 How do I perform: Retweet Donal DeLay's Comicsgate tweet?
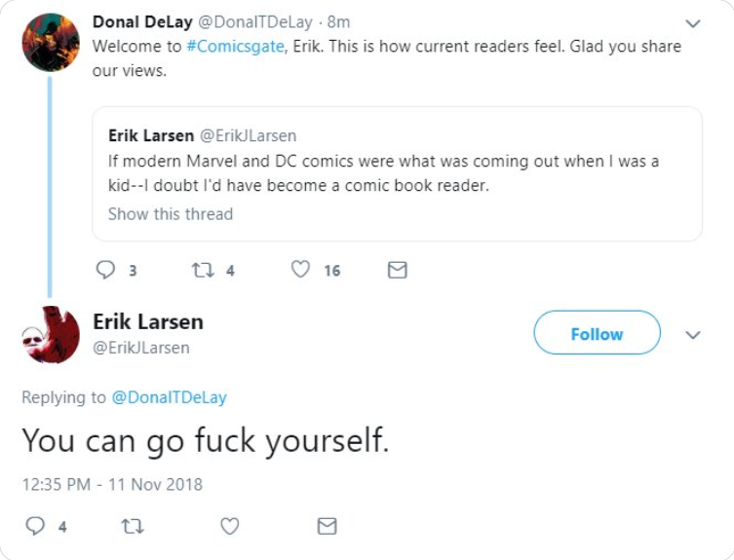[x=203, y=270]
